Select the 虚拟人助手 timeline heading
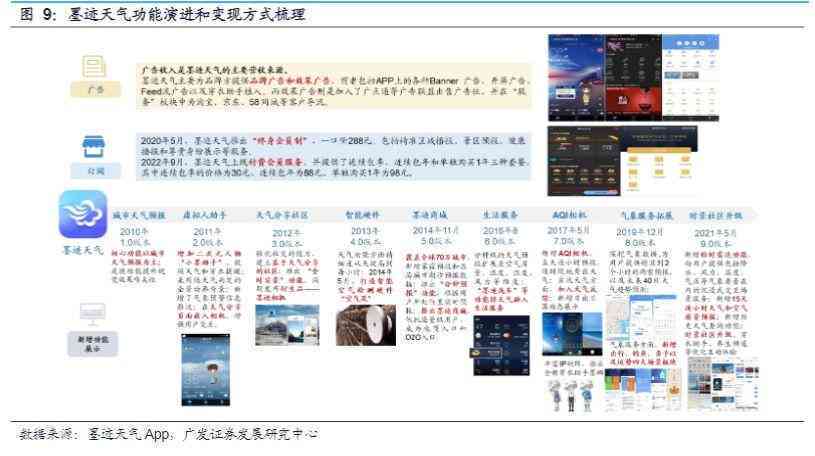The width and height of the screenshot is (815, 456). (x=204, y=215)
